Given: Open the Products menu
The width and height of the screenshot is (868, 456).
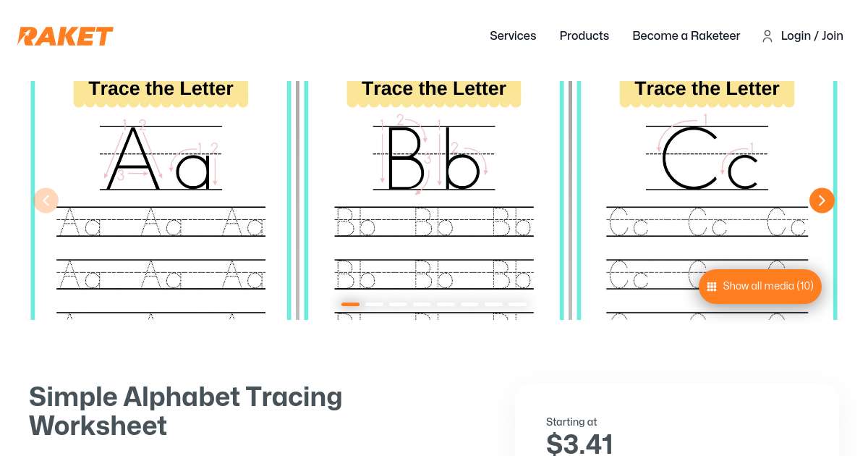Looking at the screenshot, I should [584, 35].
